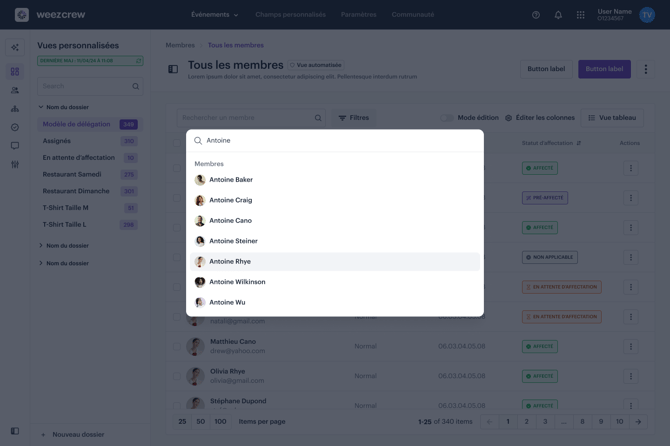Click the weezcrew logo icon

click(x=22, y=15)
